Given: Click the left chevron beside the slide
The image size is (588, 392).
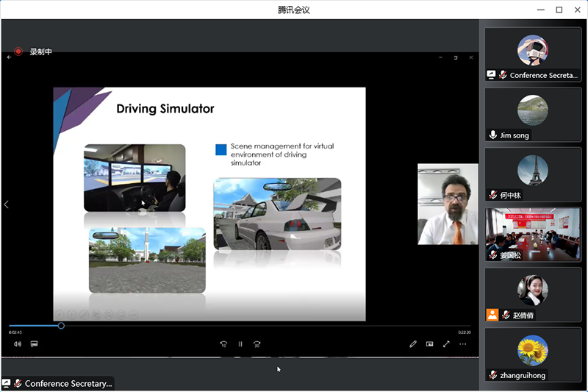Looking at the screenshot, I should tap(7, 204).
